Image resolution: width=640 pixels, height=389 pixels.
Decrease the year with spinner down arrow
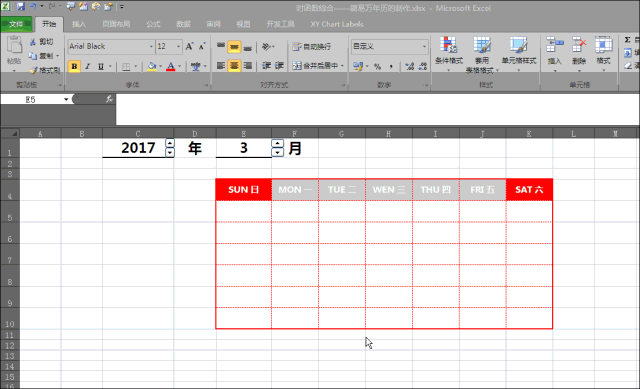pyautogui.click(x=170, y=152)
